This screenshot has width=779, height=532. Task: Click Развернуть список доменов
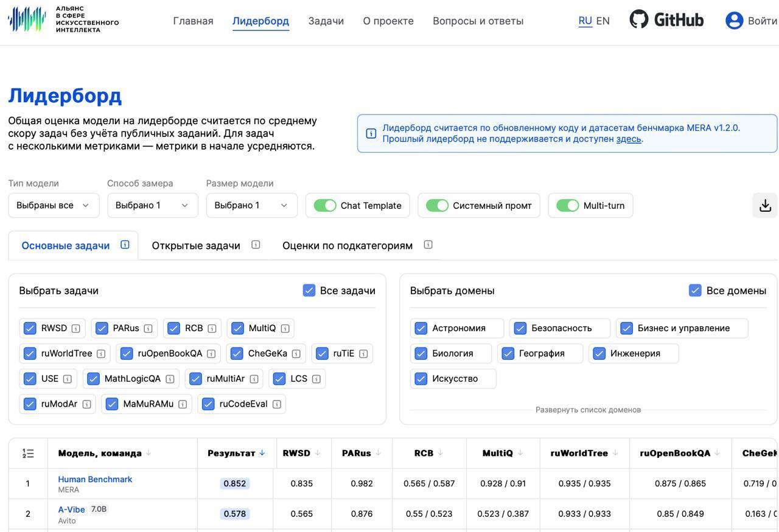(x=589, y=409)
